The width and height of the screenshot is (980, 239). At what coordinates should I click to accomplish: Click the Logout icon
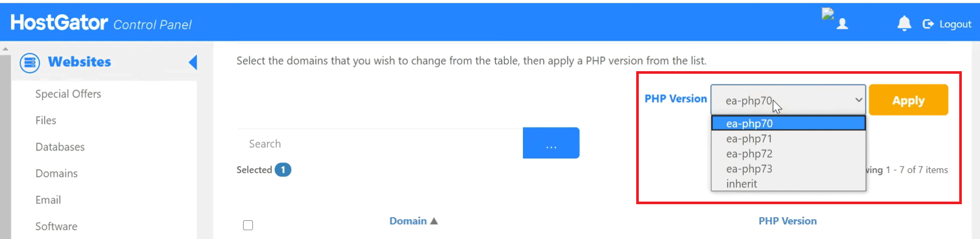pos(928,24)
